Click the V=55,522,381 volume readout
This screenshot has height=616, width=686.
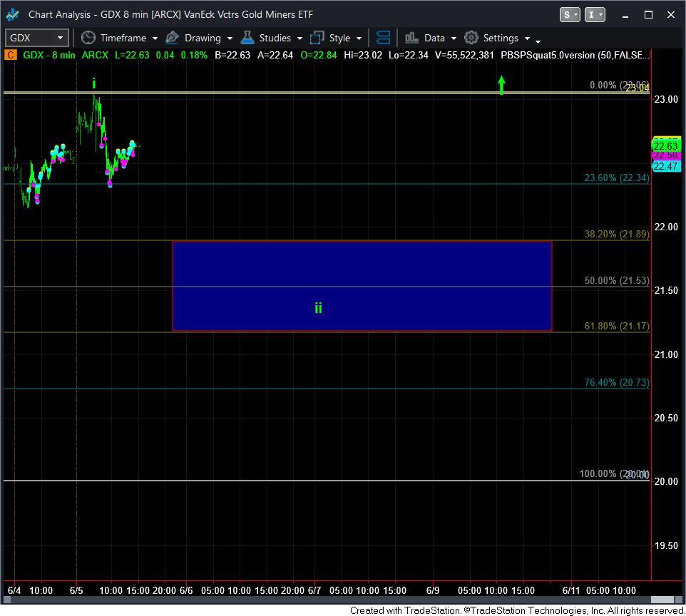click(x=464, y=55)
